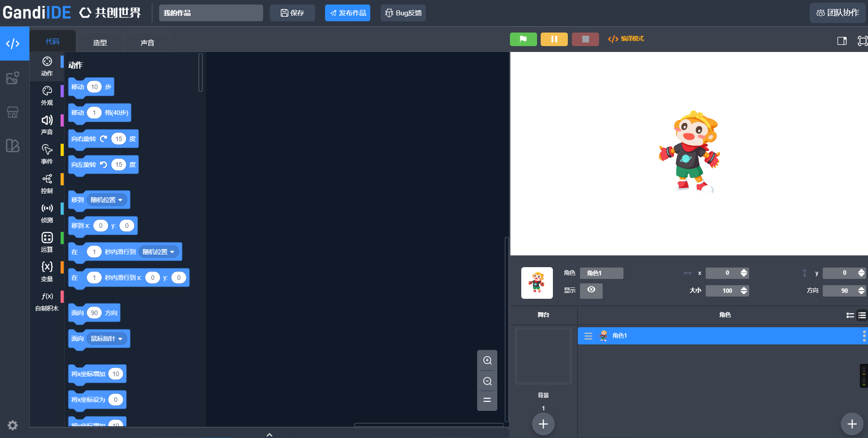
Task: Open 随机位置 dropdown in 移到 block
Action: [107, 200]
